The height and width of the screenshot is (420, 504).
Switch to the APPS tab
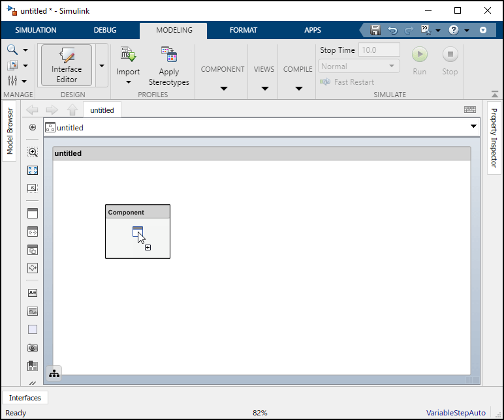pos(313,30)
